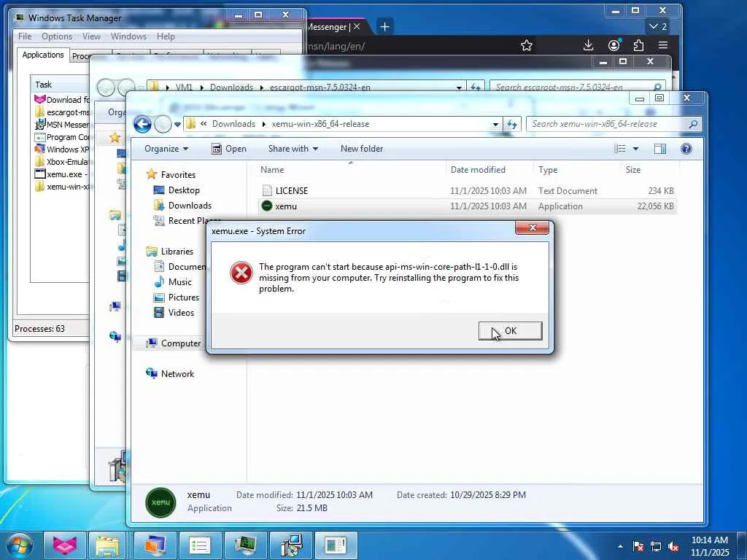Click the muted volume tray icon

[x=673, y=547]
